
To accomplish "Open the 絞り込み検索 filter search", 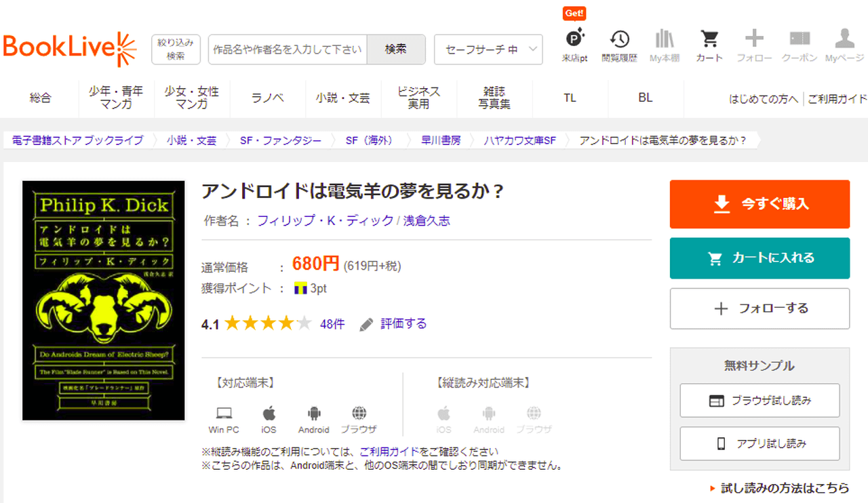I will [x=176, y=49].
